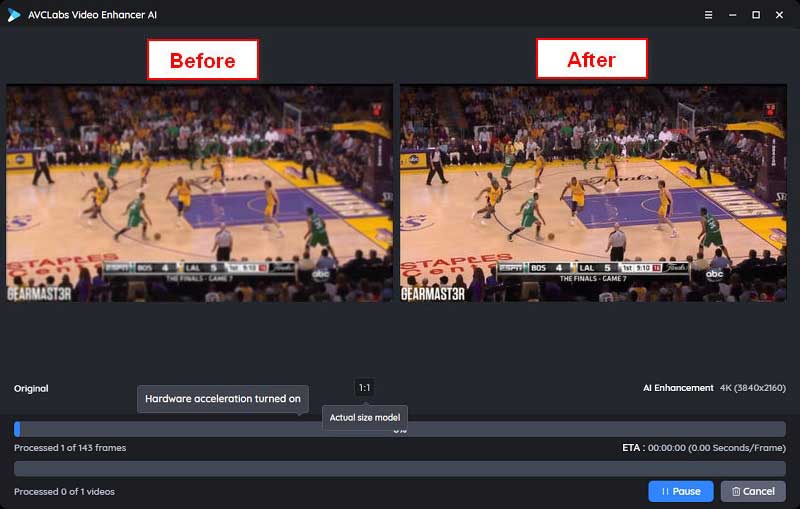
Task: Close the AVCLabs Video Enhancer window
Action: tap(780, 15)
